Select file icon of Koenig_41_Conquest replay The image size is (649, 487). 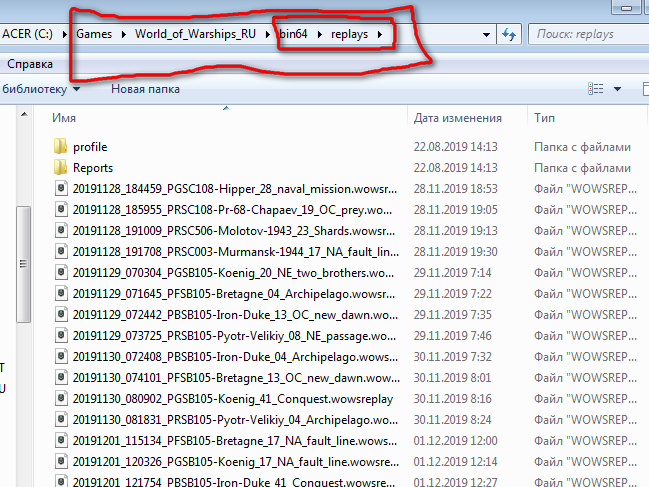[x=61, y=398]
